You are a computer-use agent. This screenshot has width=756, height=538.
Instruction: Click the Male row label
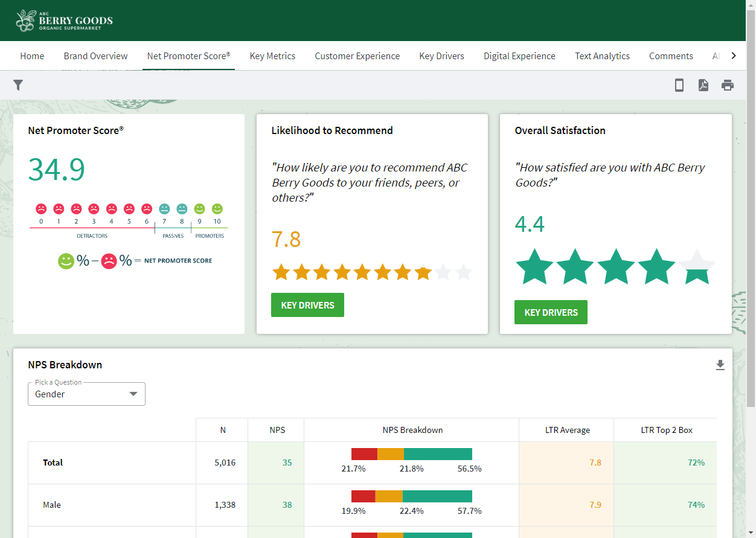[x=52, y=505]
